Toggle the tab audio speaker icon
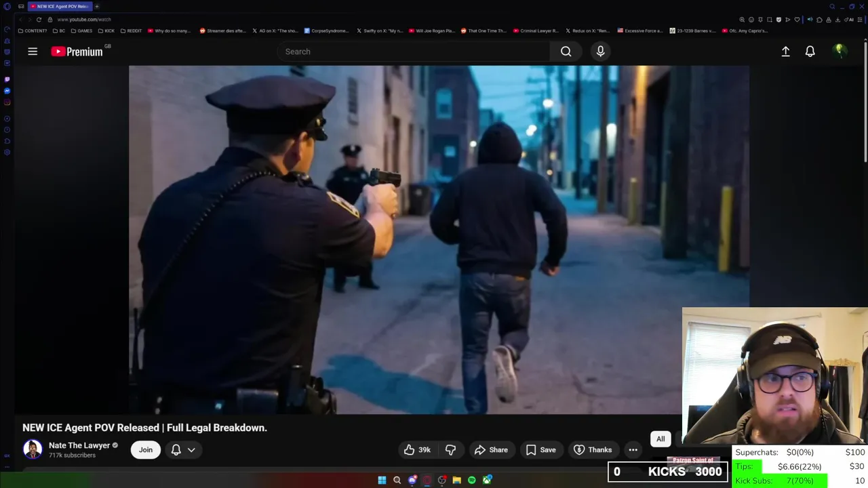Viewport: 868px width, 488px height. point(810,20)
